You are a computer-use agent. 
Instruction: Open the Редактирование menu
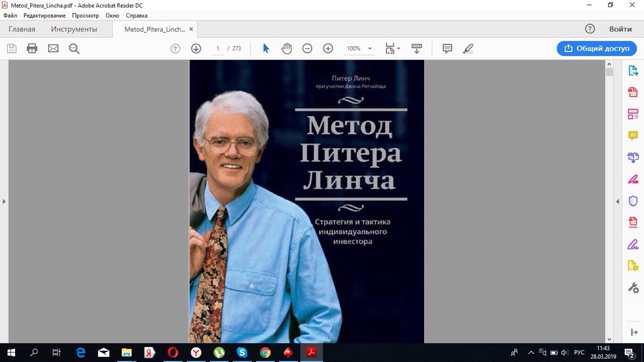pos(44,16)
